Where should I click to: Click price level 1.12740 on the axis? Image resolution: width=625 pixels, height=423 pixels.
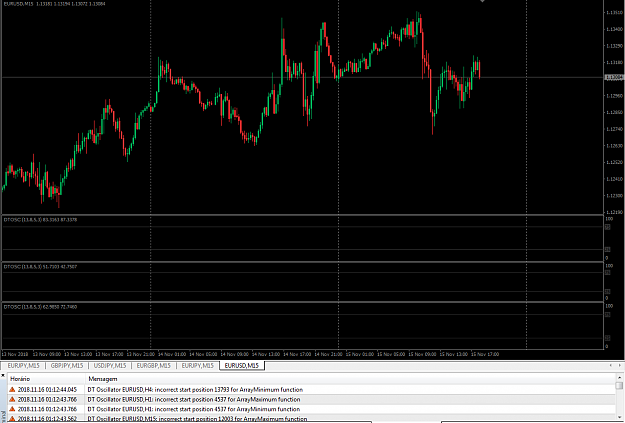[x=614, y=129]
